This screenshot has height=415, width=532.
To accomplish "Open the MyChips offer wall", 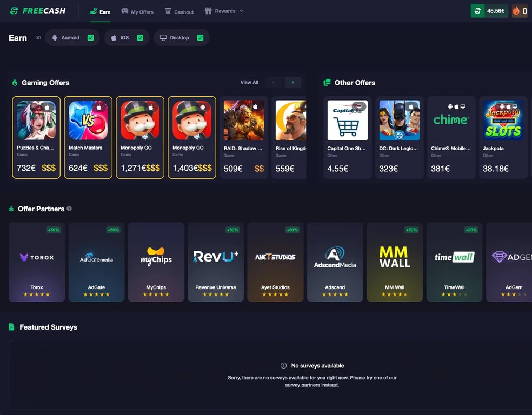I will point(156,262).
